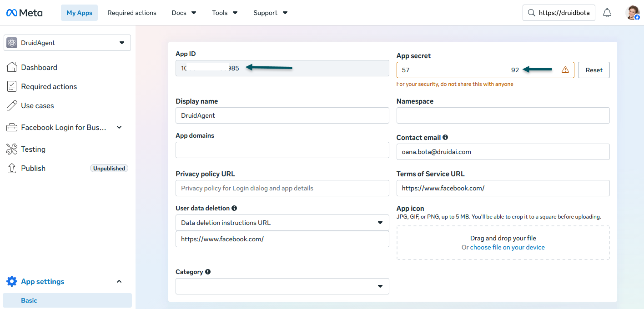Click choose file on your device link
The height and width of the screenshot is (309, 644).
[x=507, y=247]
